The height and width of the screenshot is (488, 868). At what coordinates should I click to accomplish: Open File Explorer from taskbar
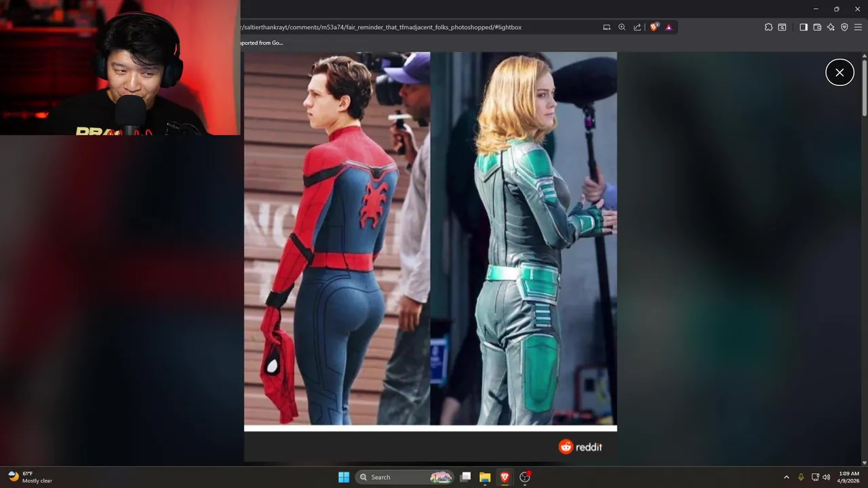pos(485,477)
